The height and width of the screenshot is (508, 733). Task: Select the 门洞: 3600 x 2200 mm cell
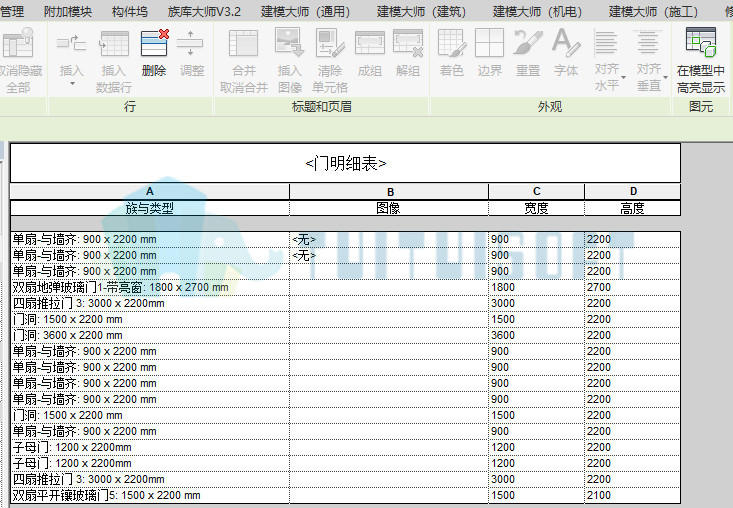point(150,336)
